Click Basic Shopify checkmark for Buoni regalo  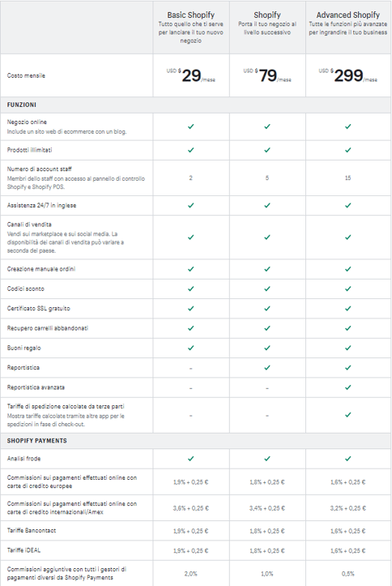click(x=191, y=348)
